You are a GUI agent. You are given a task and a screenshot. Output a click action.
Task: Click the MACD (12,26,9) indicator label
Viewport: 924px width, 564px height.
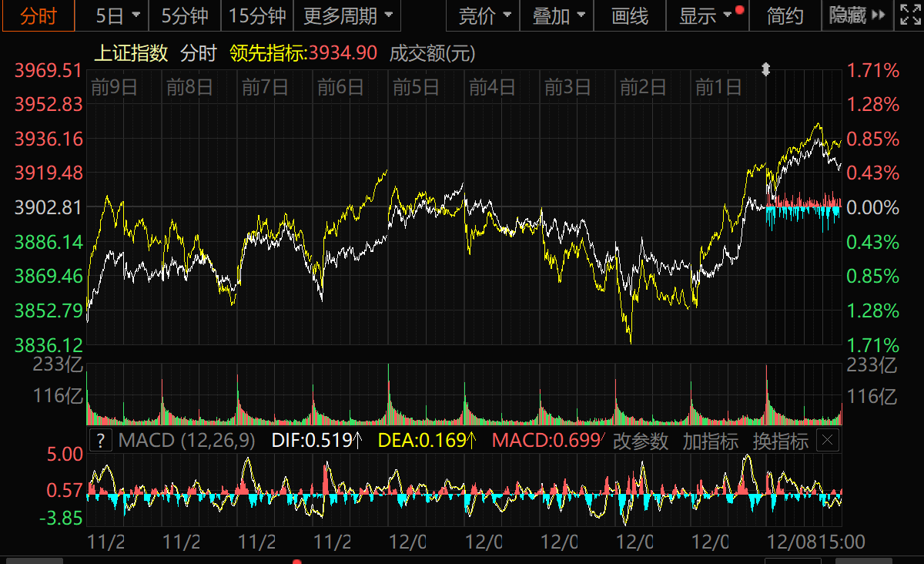pos(186,441)
